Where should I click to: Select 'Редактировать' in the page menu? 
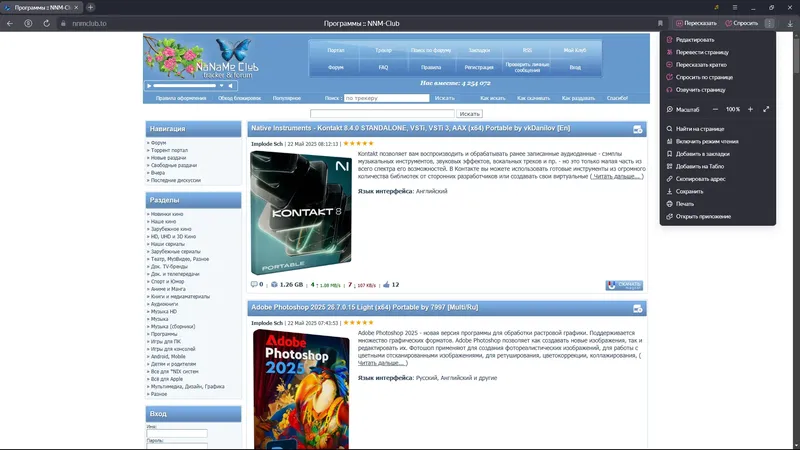click(x=717, y=40)
